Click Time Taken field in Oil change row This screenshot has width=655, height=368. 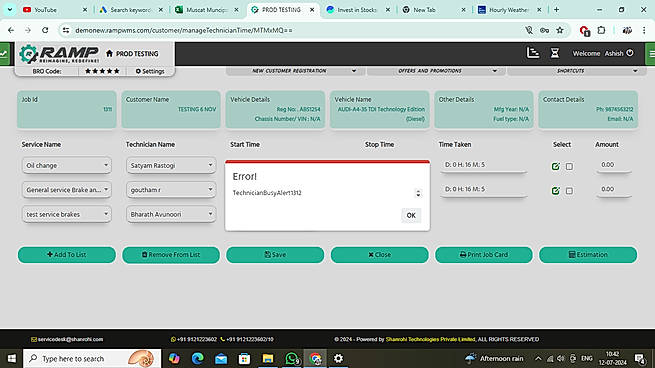pos(483,165)
